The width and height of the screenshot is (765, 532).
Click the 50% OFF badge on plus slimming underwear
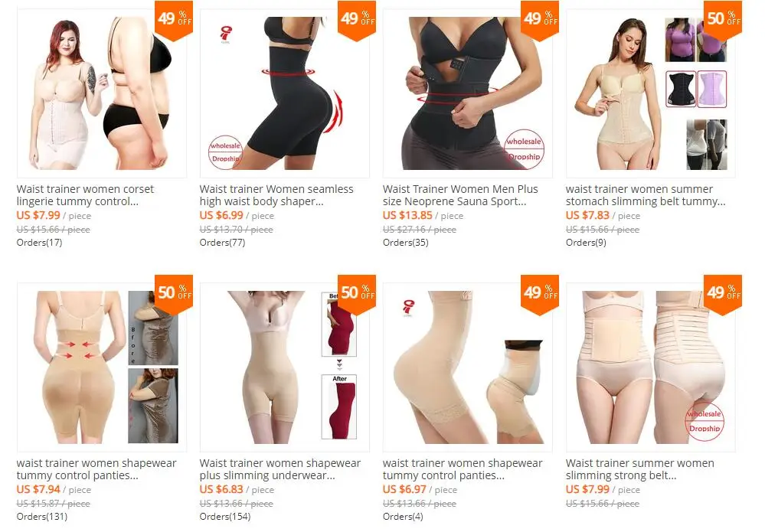click(357, 295)
